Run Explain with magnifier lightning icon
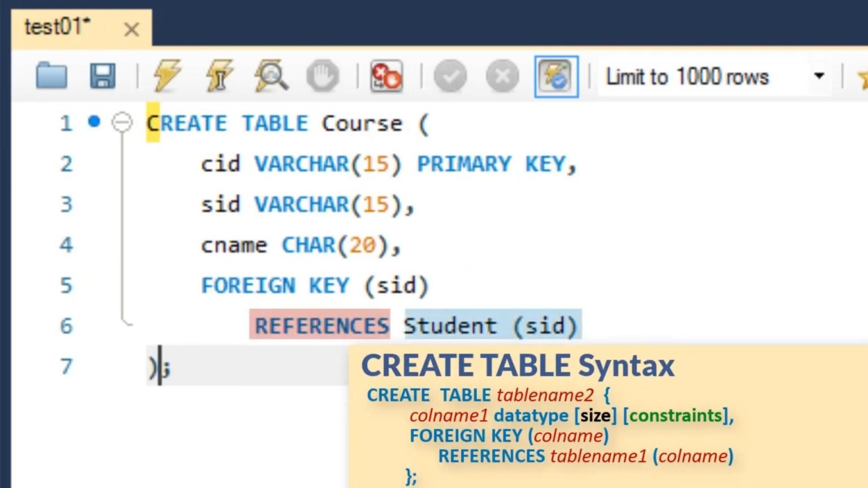868x488 pixels. [271, 76]
